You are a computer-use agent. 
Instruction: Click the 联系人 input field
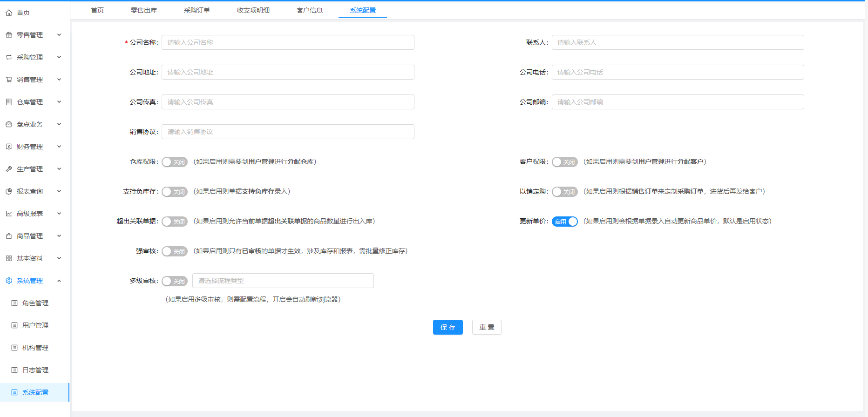pyautogui.click(x=678, y=42)
